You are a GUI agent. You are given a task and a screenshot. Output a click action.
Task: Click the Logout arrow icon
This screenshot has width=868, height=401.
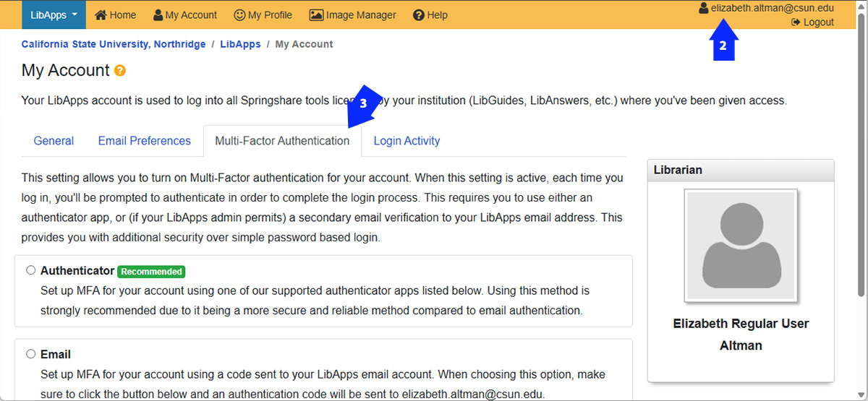(x=796, y=22)
